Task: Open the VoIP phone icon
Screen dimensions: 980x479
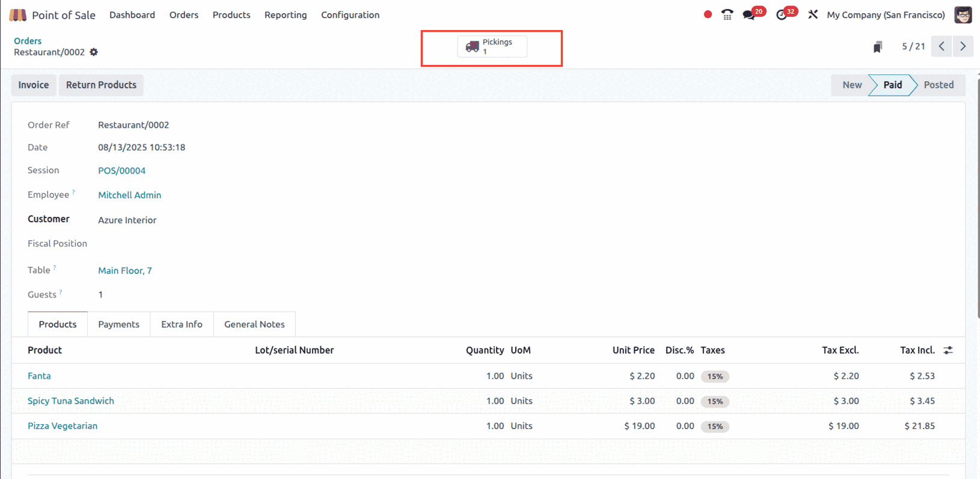Action: (x=727, y=15)
